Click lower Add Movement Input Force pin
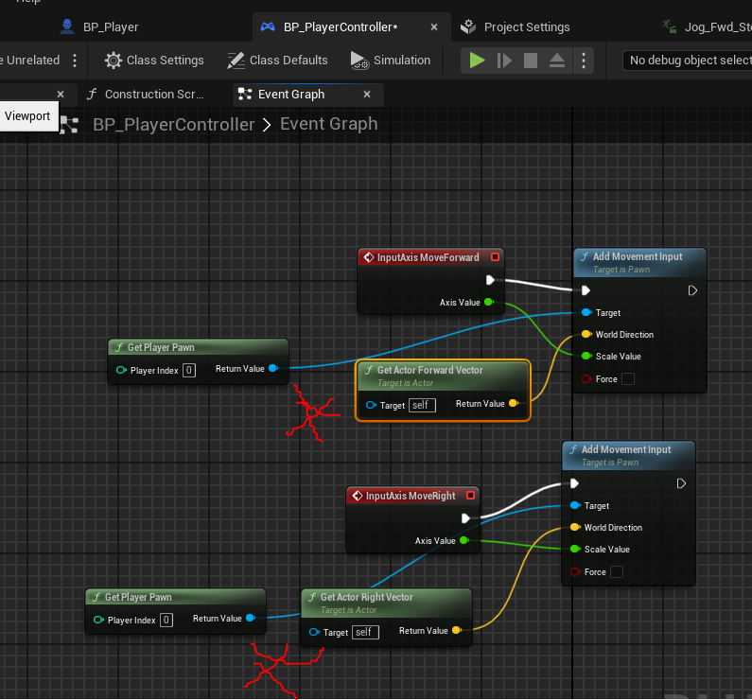The height and width of the screenshot is (700, 752). pyautogui.click(x=575, y=571)
